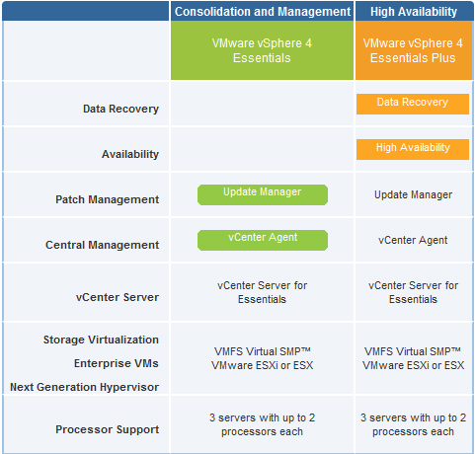Viewport: 476px width, 454px height.
Task: Click vCenter Server for Essentials in Essentials column
Action: pyautogui.click(x=262, y=292)
